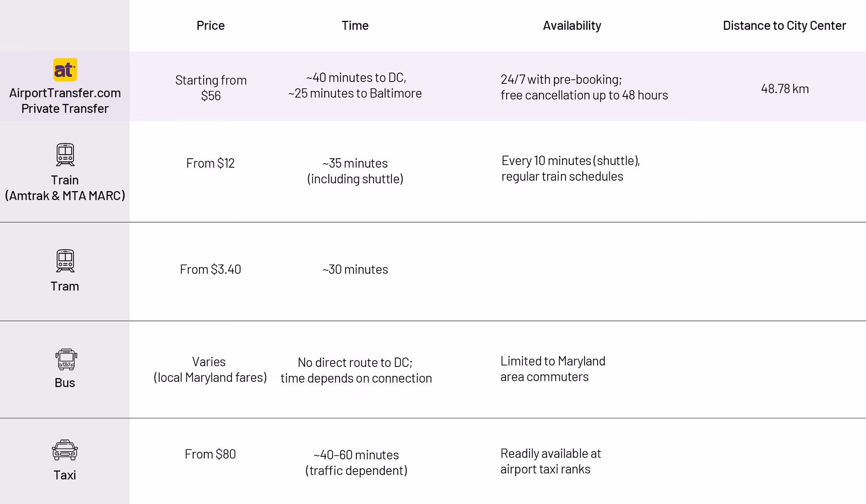Click the Train (Amtrak & MTA MARC) label
The width and height of the screenshot is (866, 504).
[65, 188]
